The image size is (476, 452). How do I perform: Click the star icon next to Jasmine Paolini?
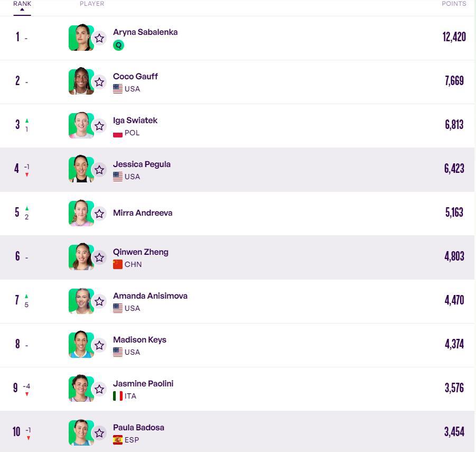(99, 389)
